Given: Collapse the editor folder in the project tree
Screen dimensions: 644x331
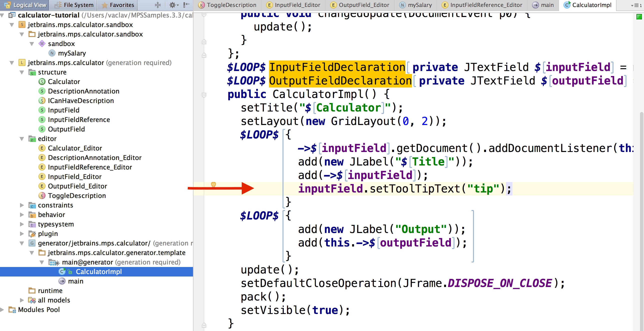Looking at the screenshot, I should tap(21, 139).
